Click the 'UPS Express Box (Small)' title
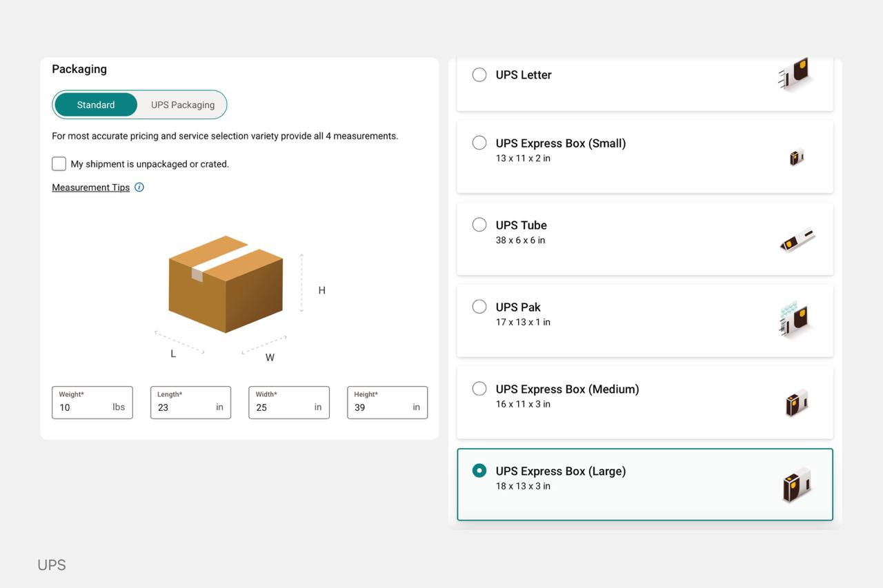Image resolution: width=883 pixels, height=588 pixels. (x=561, y=143)
